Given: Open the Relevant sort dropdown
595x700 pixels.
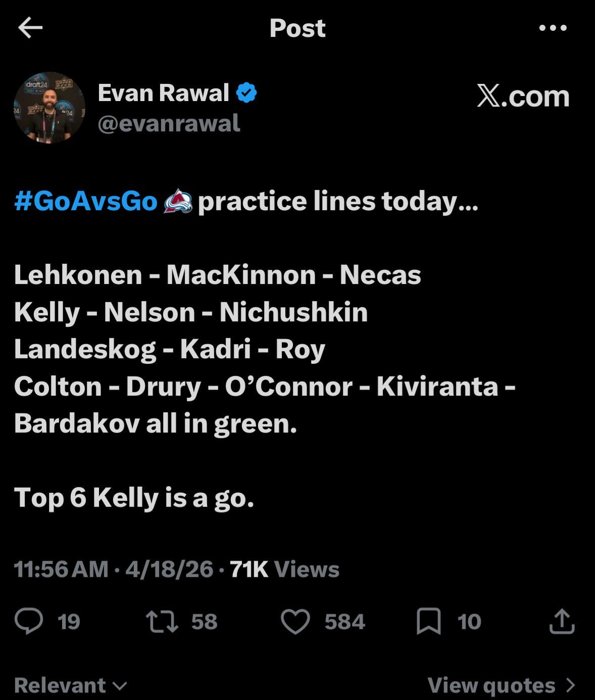Looking at the screenshot, I should click(x=70, y=685).
